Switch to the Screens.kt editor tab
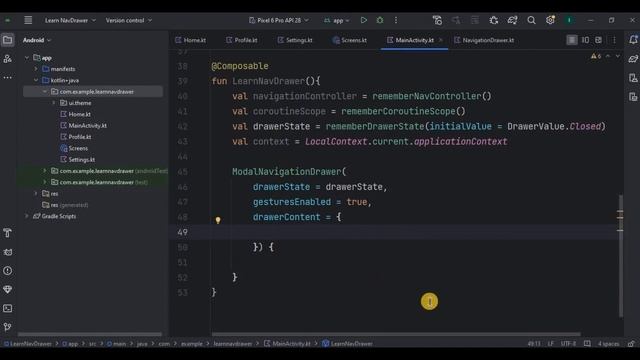This screenshot has width=640, height=360. [x=350, y=40]
